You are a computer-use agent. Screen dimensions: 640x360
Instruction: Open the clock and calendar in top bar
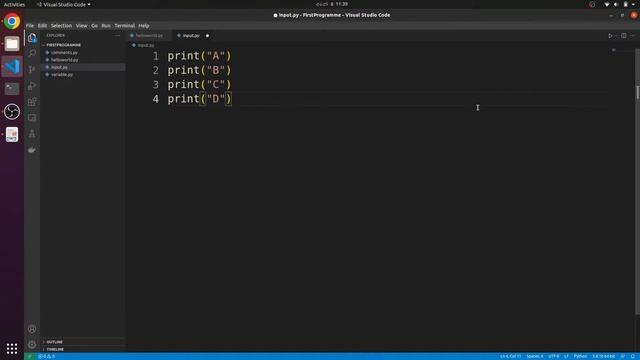click(x=332, y=4)
